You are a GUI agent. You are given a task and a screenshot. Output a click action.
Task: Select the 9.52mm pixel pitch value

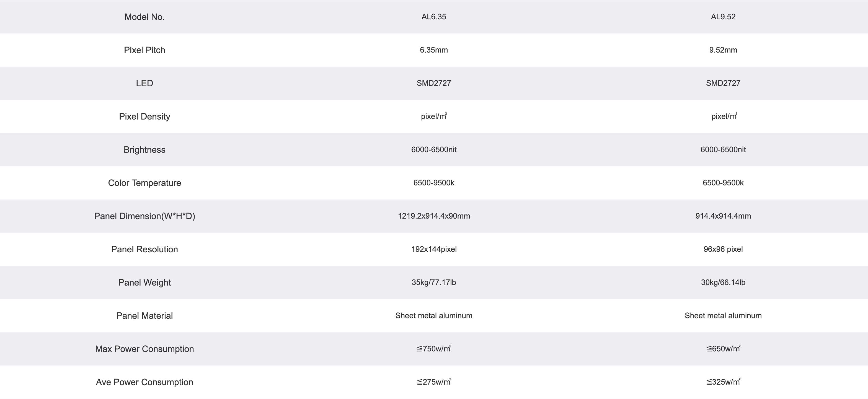coord(723,50)
